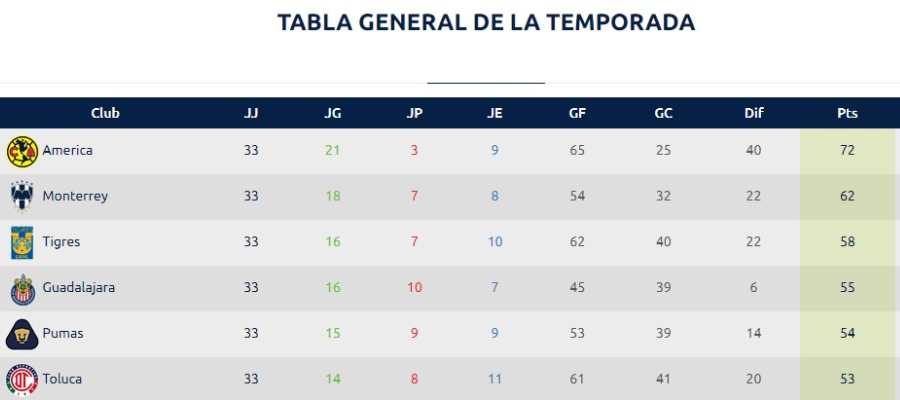Click the GF goals column header
900x400 pixels.
point(577,113)
